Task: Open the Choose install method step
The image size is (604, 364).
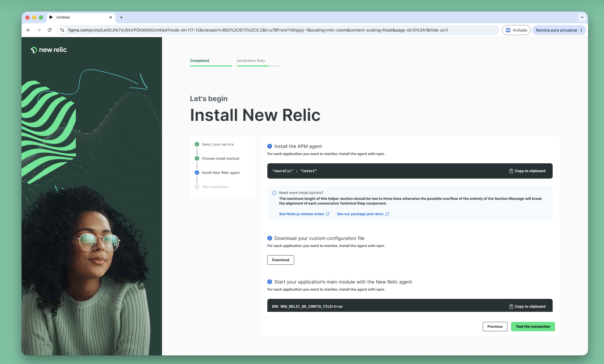Action: pyautogui.click(x=220, y=159)
